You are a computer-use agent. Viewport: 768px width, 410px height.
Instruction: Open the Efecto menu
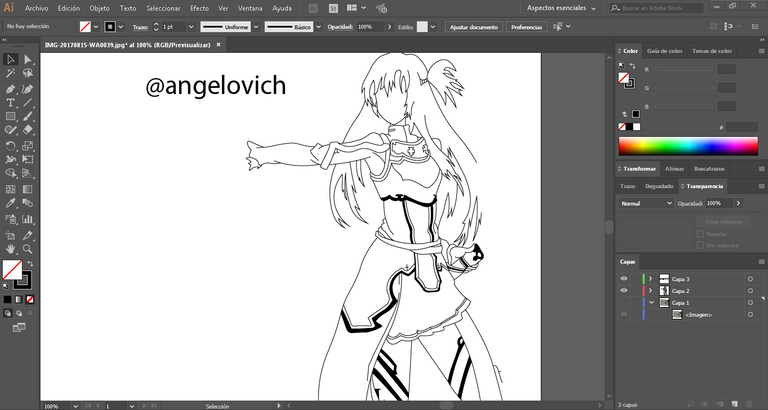click(199, 8)
